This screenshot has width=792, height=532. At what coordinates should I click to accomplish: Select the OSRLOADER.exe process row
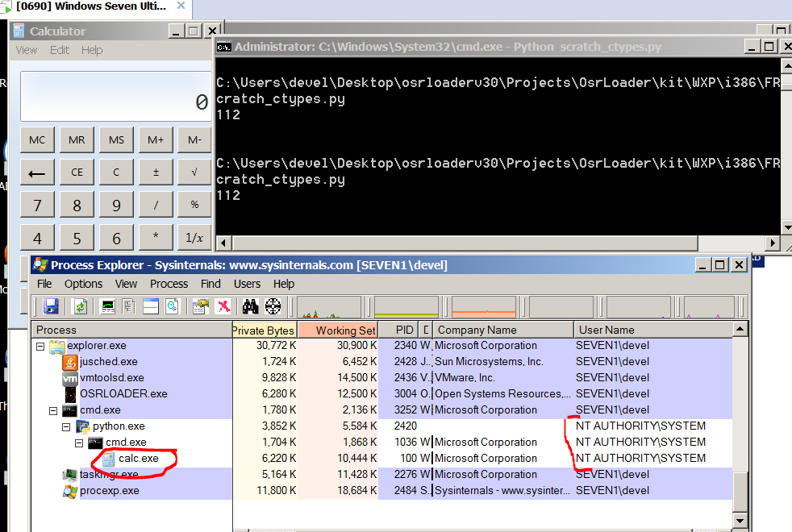click(x=123, y=393)
